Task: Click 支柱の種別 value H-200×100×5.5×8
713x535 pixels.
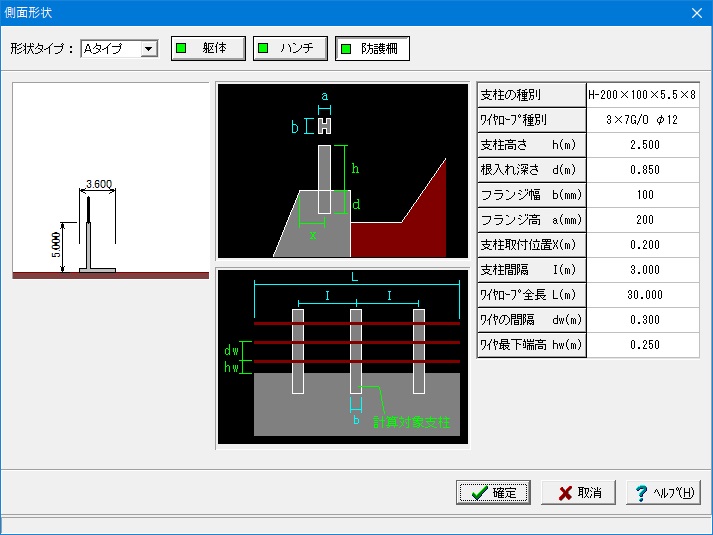Action: (x=643, y=95)
